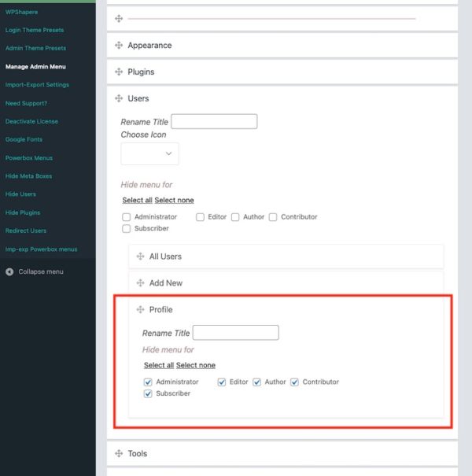
Task: Click the move icon beside All Users
Action: [x=141, y=256]
